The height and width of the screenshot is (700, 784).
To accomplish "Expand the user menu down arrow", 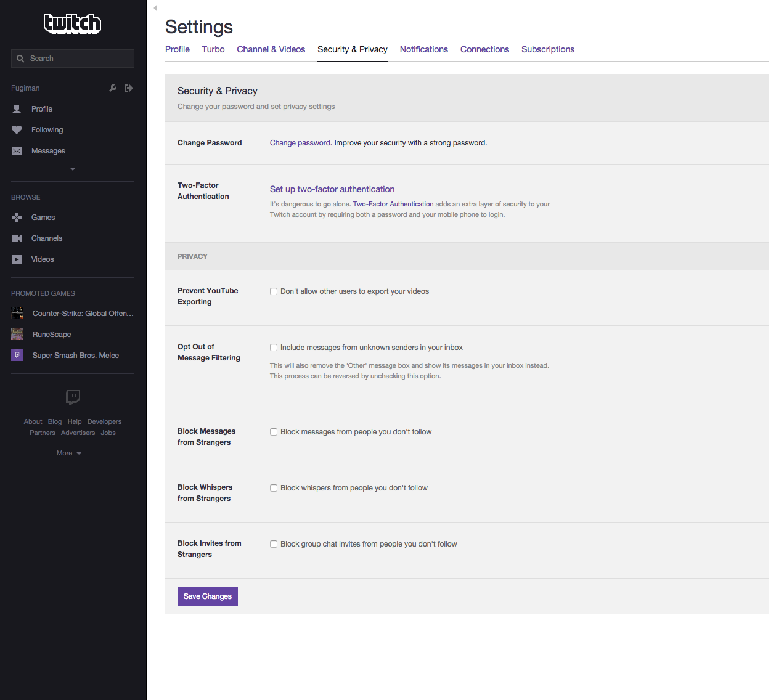I will [x=73, y=169].
